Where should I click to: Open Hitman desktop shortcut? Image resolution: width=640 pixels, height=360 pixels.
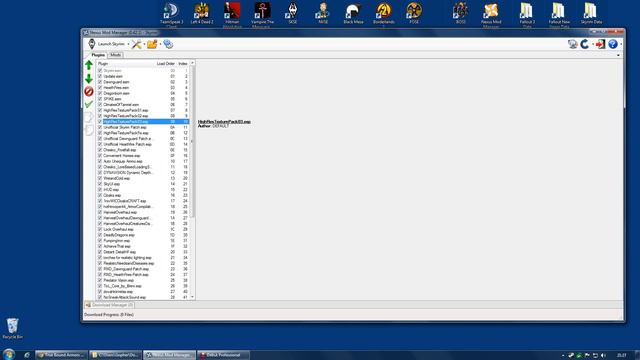point(232,14)
